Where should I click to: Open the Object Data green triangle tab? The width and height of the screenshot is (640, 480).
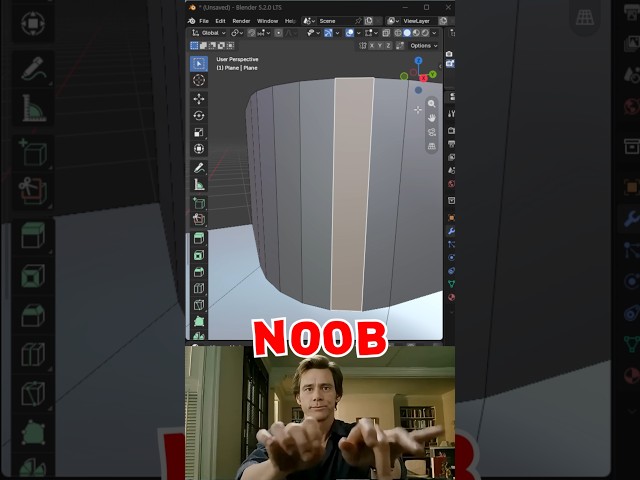click(451, 284)
